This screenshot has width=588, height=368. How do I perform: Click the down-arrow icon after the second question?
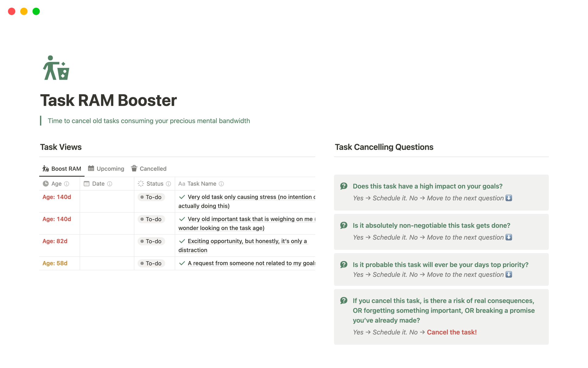[x=509, y=237]
